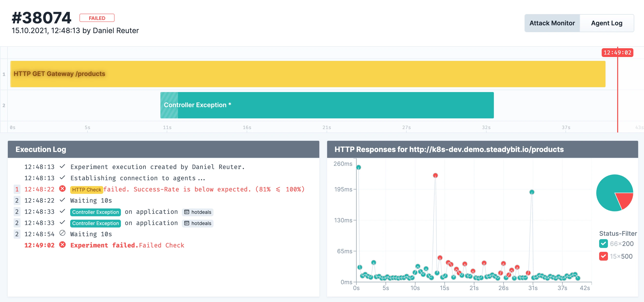Viewport: 644px width, 302px height.
Task: Click the 12:49:02 timeline marker
Action: (x=617, y=53)
